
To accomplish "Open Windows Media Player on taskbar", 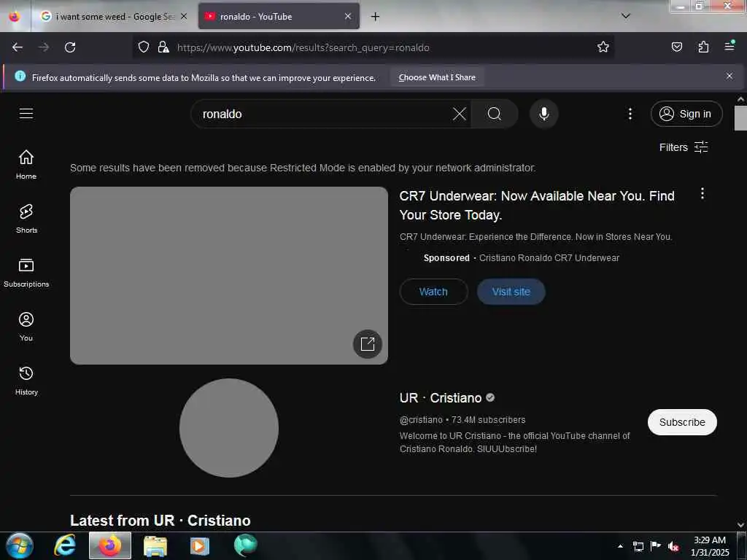I will 200,545.
